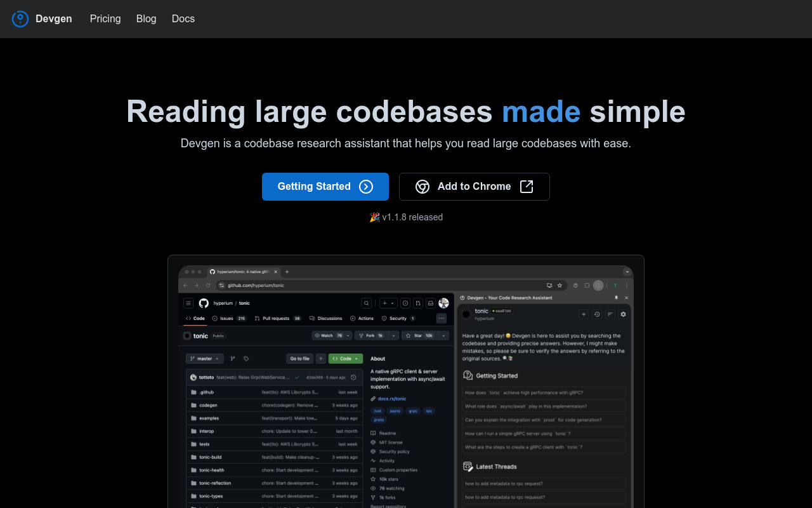Open the v1.1.8 released announcement
812x508 pixels.
tap(406, 217)
